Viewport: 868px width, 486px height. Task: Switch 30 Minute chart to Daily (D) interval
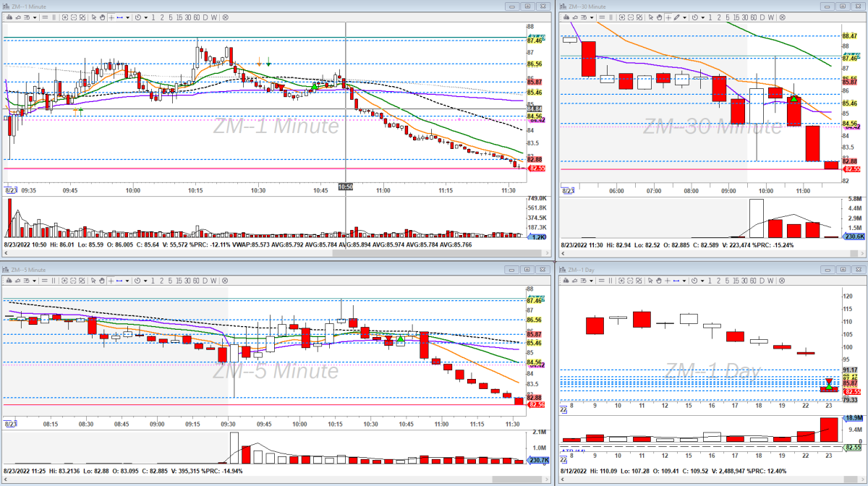click(x=762, y=17)
